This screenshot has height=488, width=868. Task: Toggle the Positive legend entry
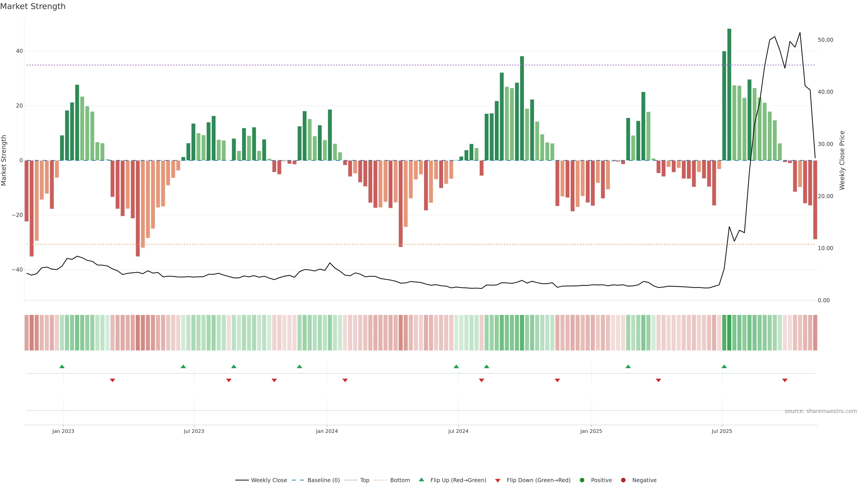(601, 480)
